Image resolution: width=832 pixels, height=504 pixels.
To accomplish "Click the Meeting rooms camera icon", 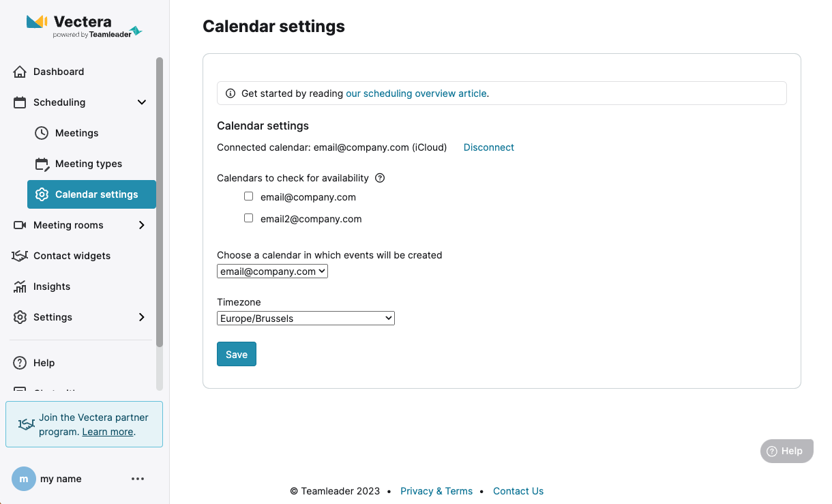I will pos(20,225).
